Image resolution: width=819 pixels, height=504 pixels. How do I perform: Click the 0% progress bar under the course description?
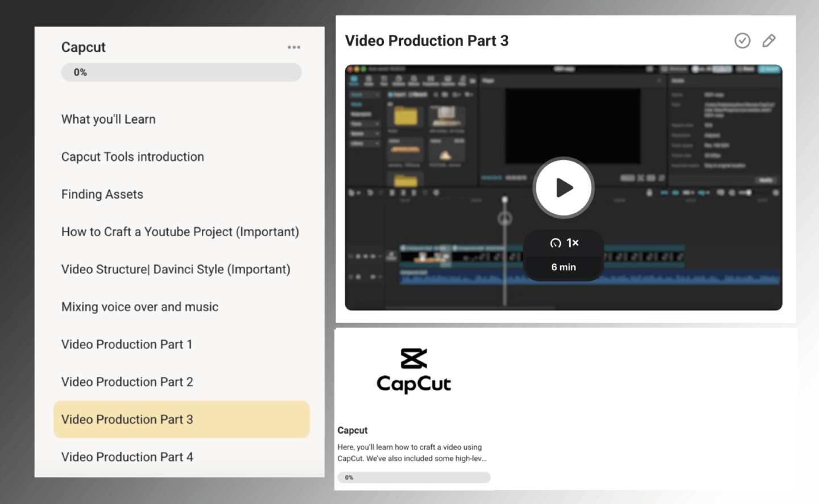(x=414, y=477)
